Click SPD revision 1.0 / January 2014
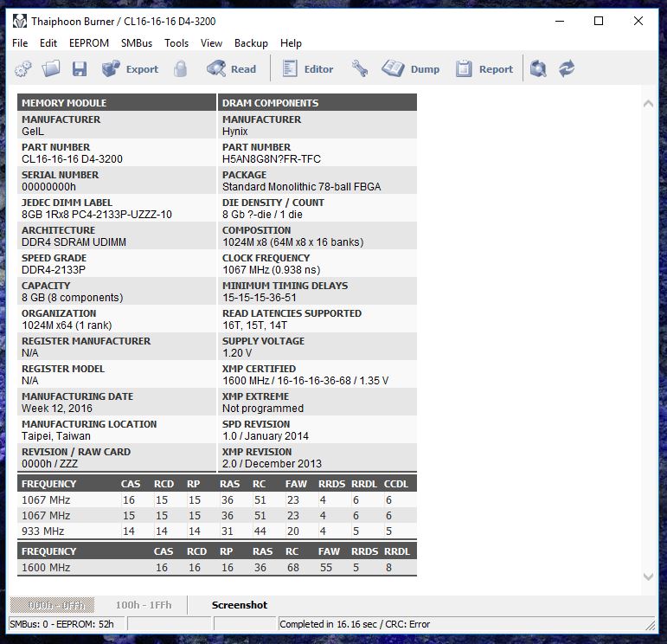 266,435
